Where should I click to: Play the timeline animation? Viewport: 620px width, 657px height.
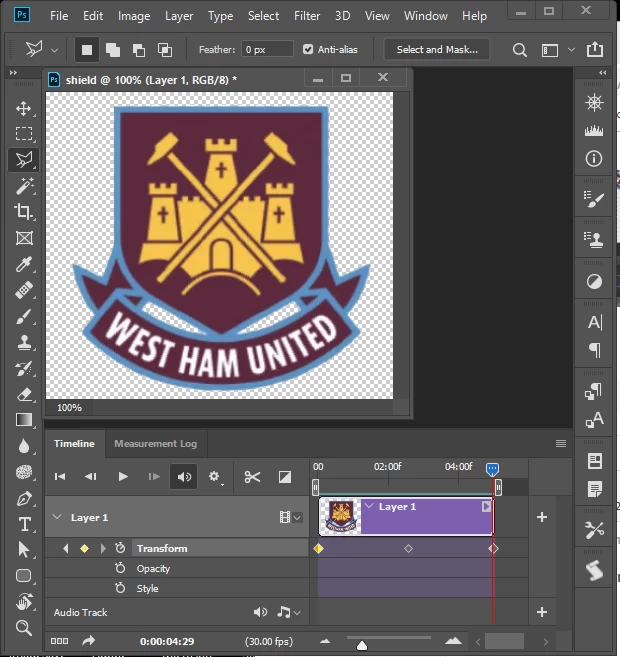123,477
